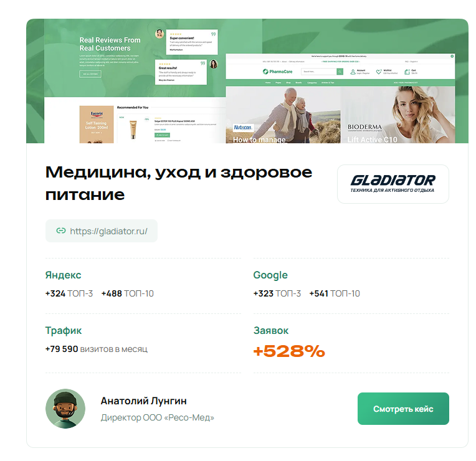Click the Account user icon in preview
The image size is (476, 461).
(353, 72)
